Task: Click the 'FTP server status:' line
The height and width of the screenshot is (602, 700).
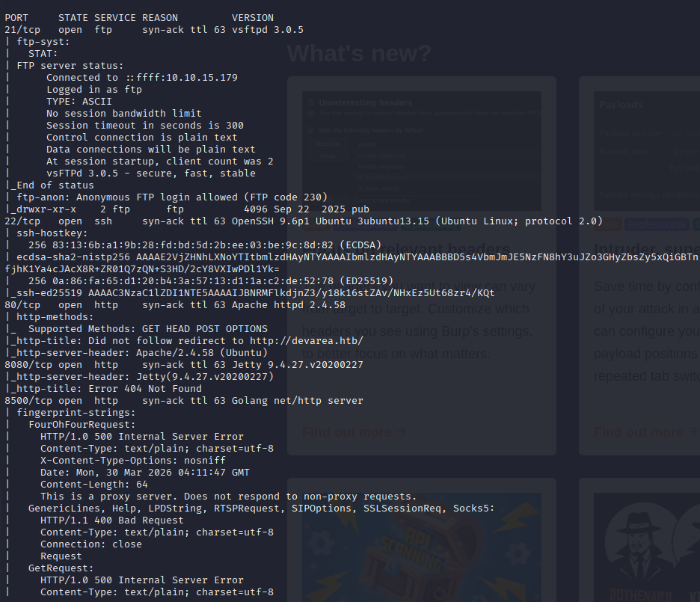Action: 70,66
